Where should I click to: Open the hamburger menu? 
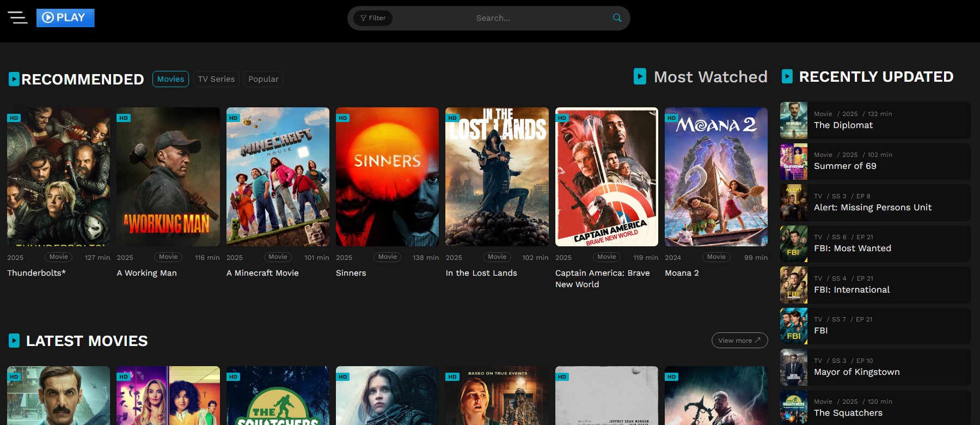(17, 17)
